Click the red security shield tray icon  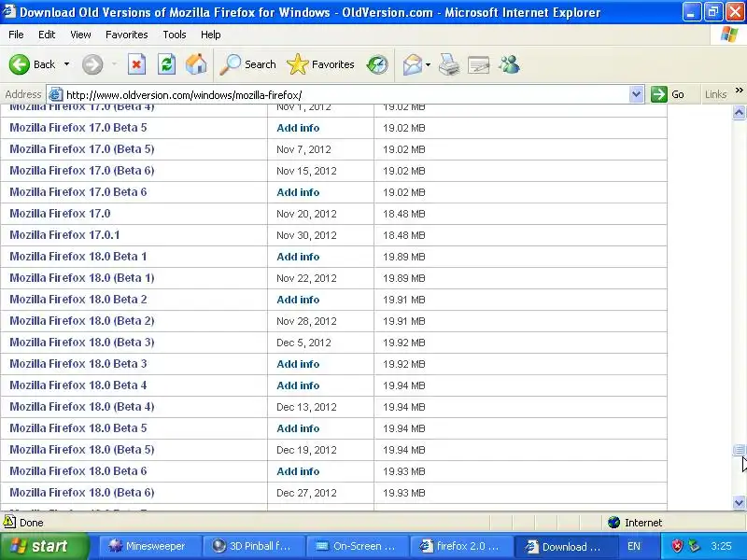677,546
